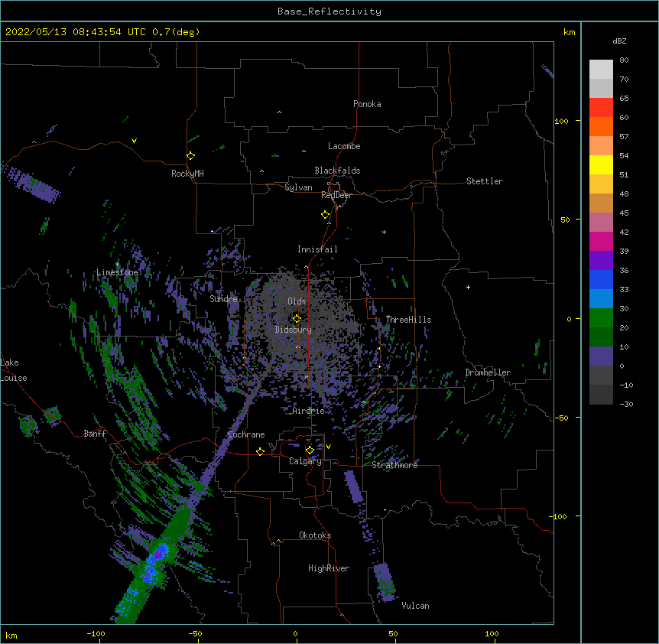659x644 pixels.
Task: Click the -100 tick on the bottom axis
Action: click(x=96, y=633)
